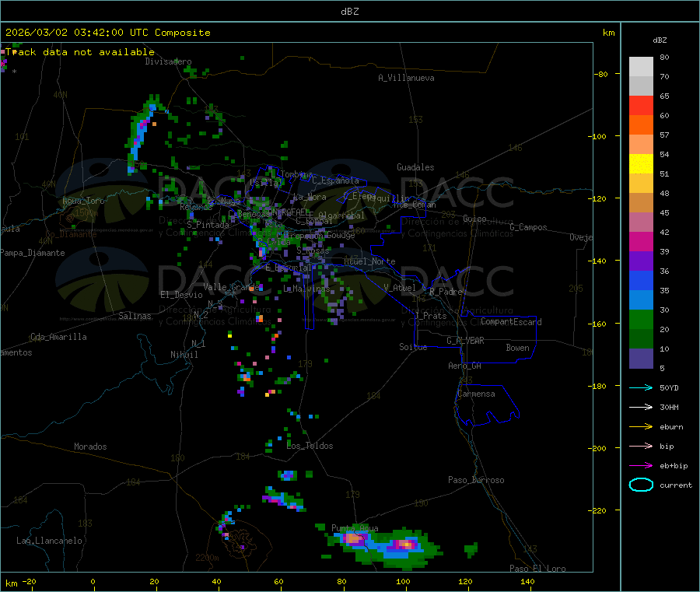Click the Punta_Agua map label
Screen dimensions: 700x592
355,528
